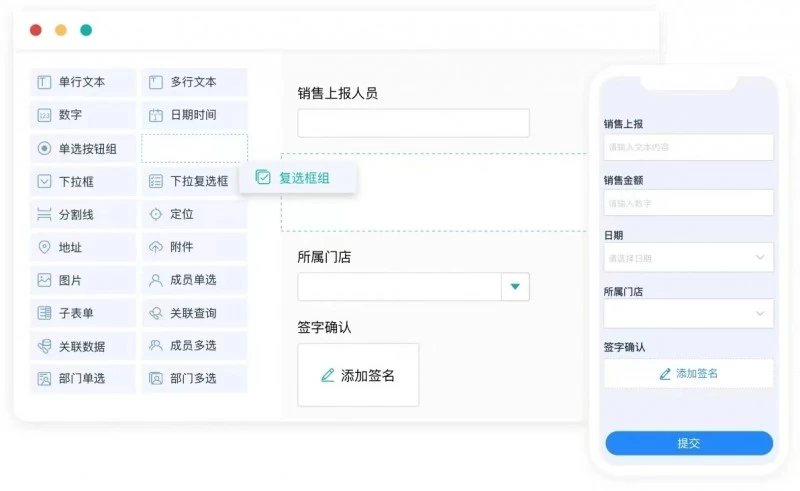The image size is (800, 491).
Task: Expand the 所属门店 dropdown arrow in form
Action: pyautogui.click(x=515, y=287)
